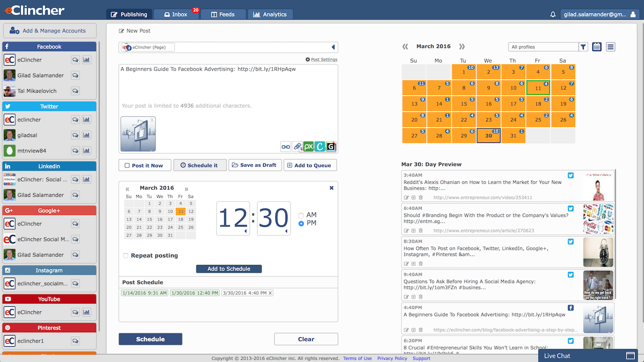Viewport: 644px width, 362px height.
Task: Open Facebook eClincher page conversations icon
Action: 76,60
